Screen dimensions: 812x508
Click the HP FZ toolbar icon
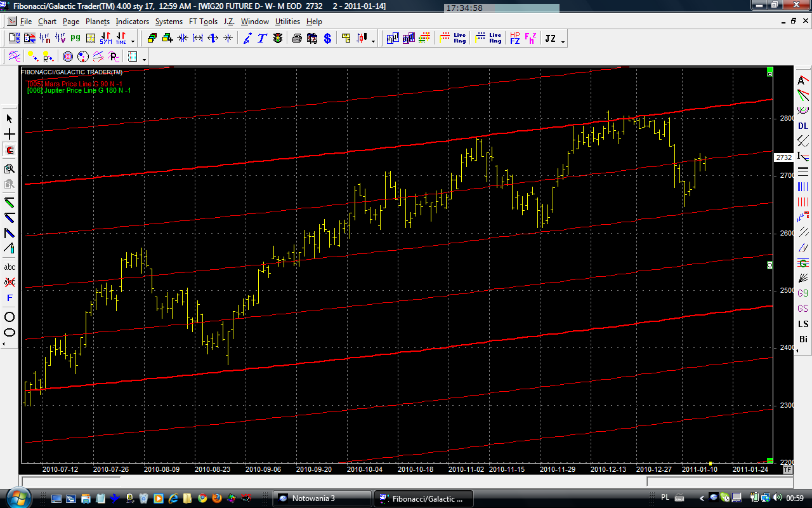pos(514,39)
